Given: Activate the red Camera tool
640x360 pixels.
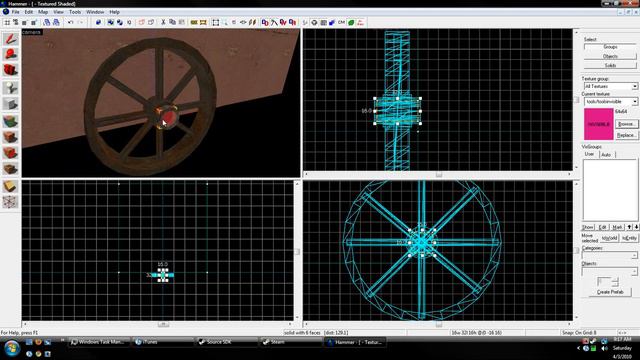Looking at the screenshot, I should tap(11, 70).
